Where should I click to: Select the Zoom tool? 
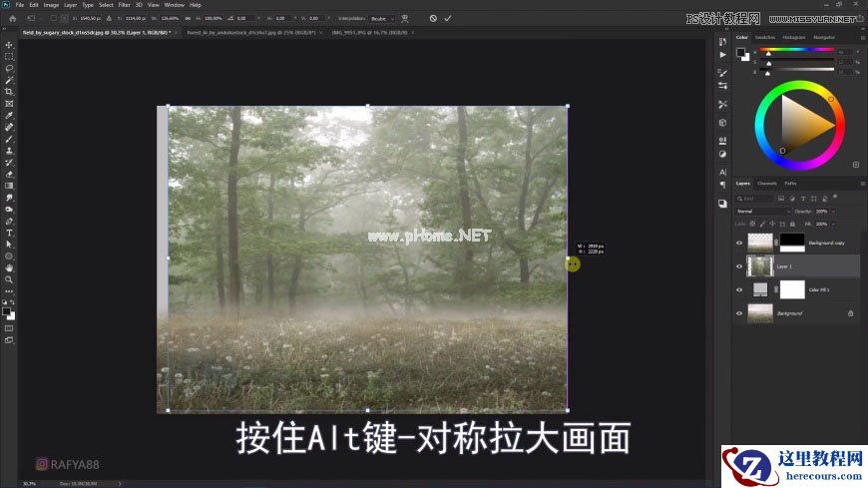9,279
